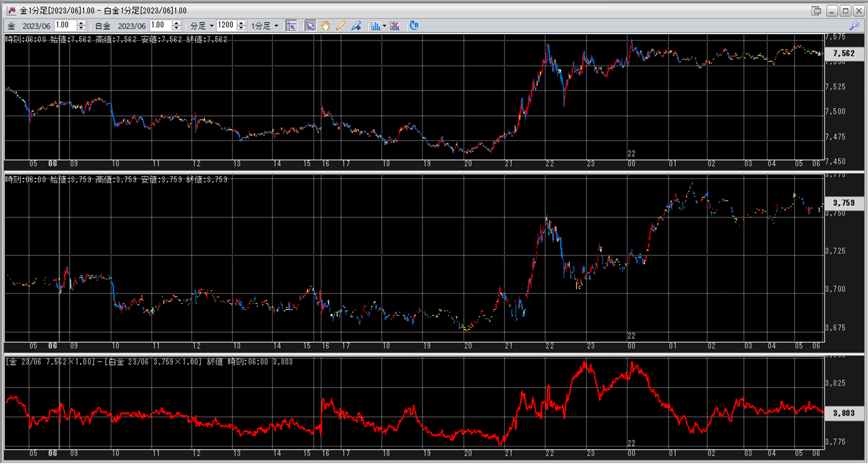This screenshot has height=464, width=868.
Task: Click the 金 multiplier input field
Action: tap(65, 26)
